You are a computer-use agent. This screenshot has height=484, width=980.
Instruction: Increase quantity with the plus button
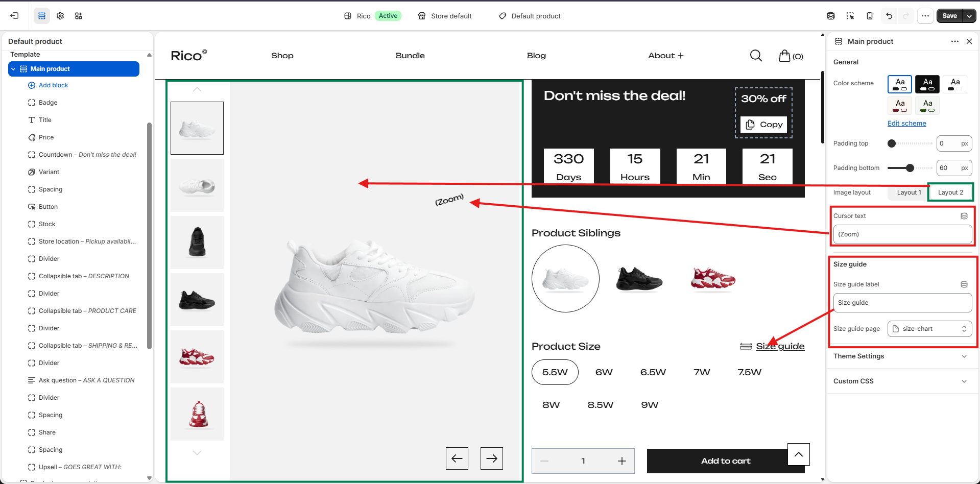622,461
